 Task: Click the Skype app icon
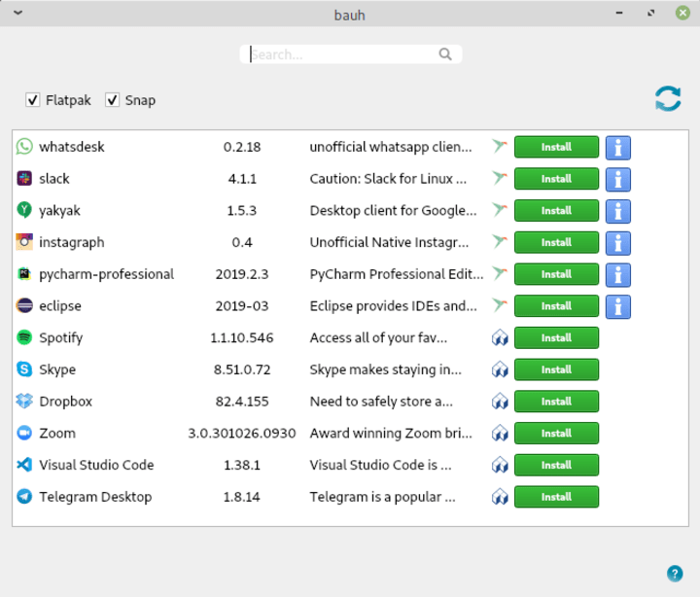click(24, 369)
